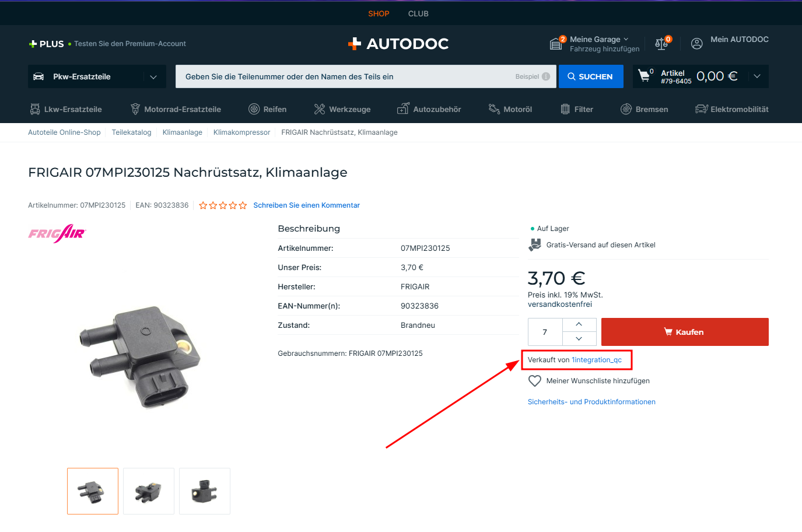Expand the Pkw-Ersatzteile dropdown

pyautogui.click(x=153, y=77)
